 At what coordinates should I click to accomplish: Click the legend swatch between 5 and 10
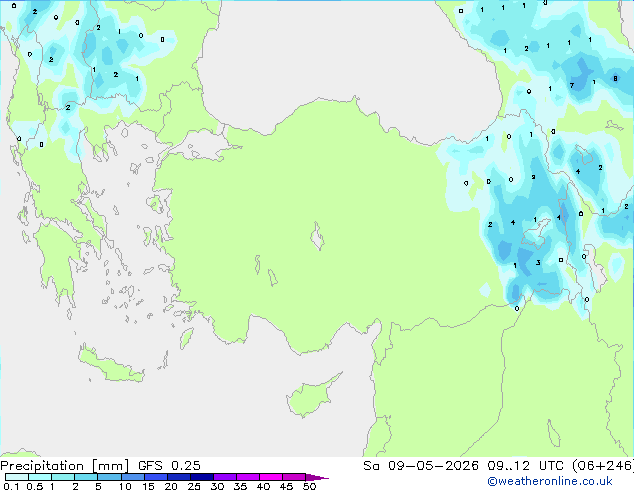pyautogui.click(x=109, y=477)
